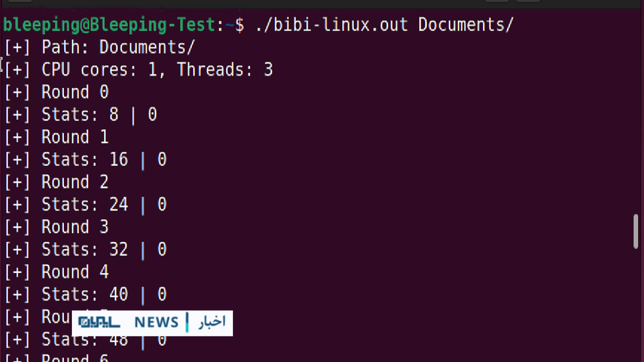
Task: Click the 'CPU cores: 1, Threads: 3' line
Action: (138, 69)
